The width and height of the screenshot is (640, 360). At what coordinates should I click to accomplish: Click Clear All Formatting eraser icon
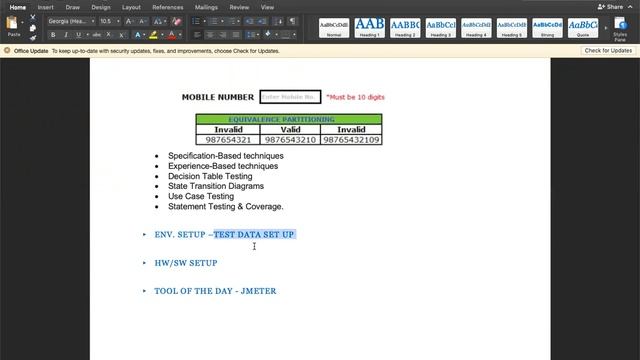tap(176, 21)
